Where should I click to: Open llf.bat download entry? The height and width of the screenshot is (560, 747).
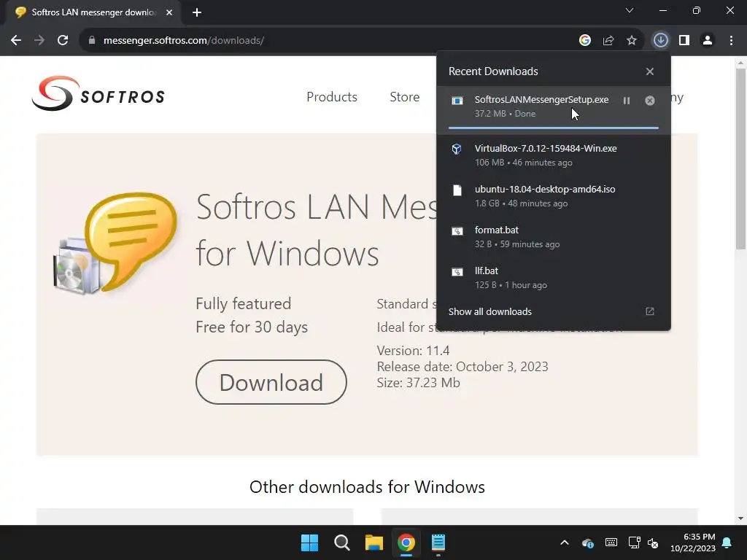554,278
